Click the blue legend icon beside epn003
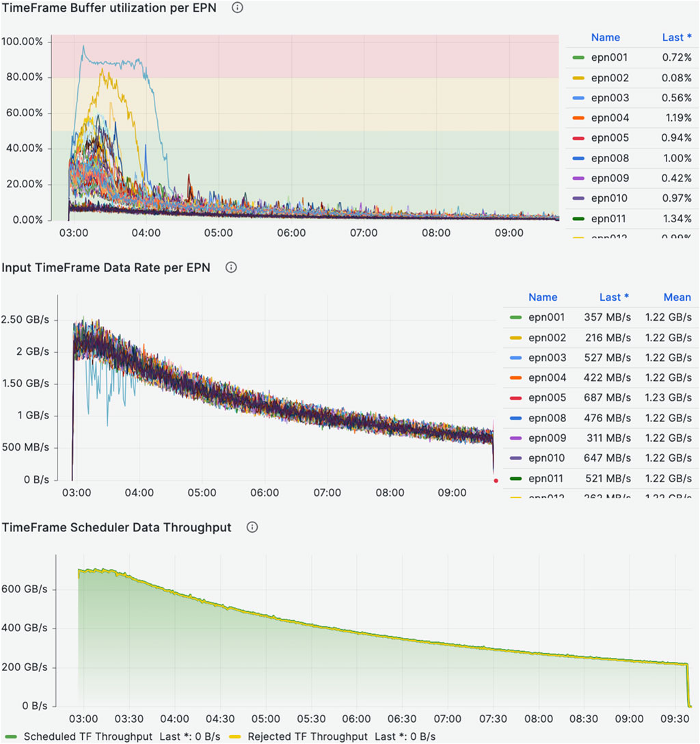 click(x=580, y=98)
